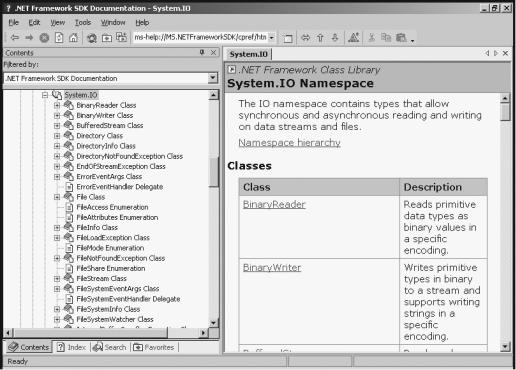The height and width of the screenshot is (370, 516).
Task: Click the Stop loading toolbar icon
Action: pos(44,38)
